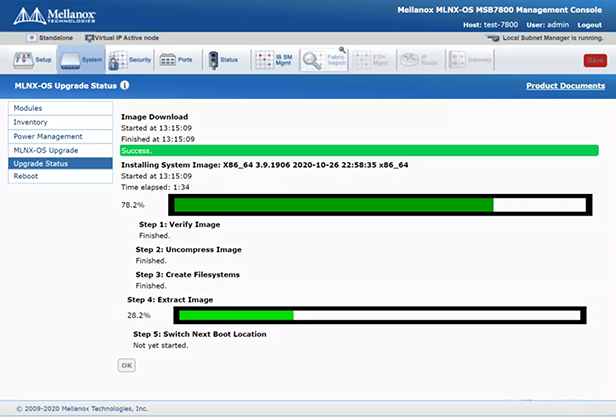Click the Step 1: Verify Image heading

point(180,224)
